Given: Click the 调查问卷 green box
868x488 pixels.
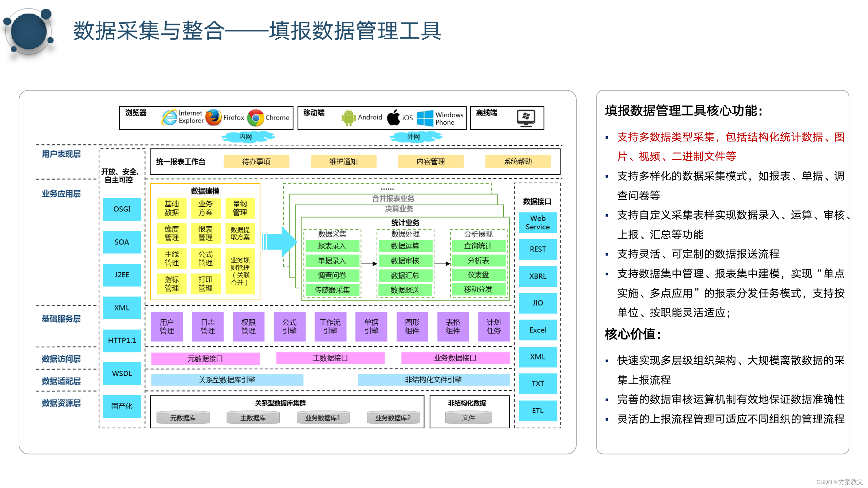Looking at the screenshot, I should [332, 276].
